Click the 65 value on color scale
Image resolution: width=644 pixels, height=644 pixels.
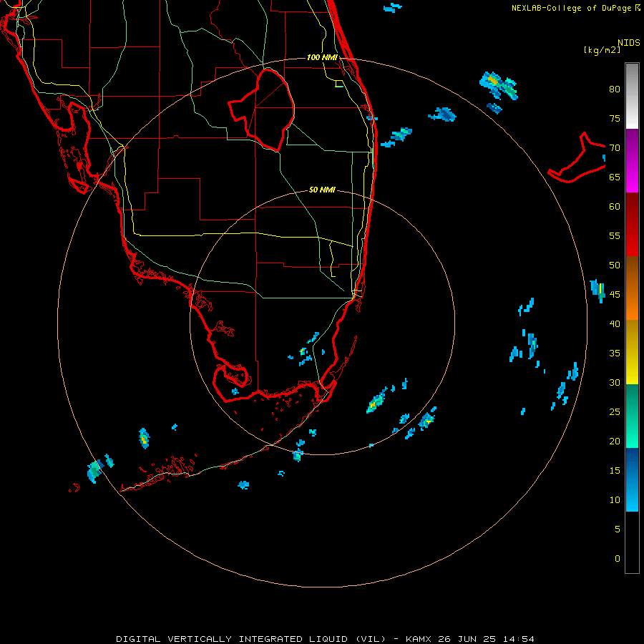(x=615, y=177)
